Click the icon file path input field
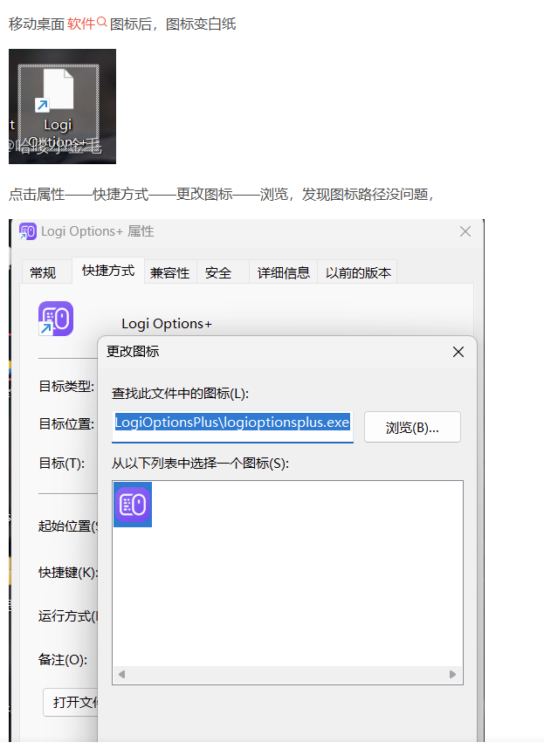The height and width of the screenshot is (756, 544). [x=232, y=426]
